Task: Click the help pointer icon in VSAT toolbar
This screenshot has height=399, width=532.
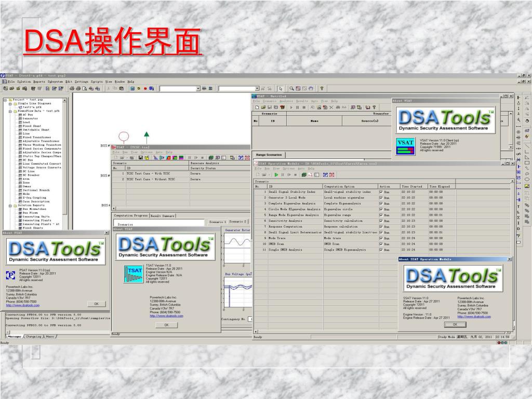Action: 374,108
